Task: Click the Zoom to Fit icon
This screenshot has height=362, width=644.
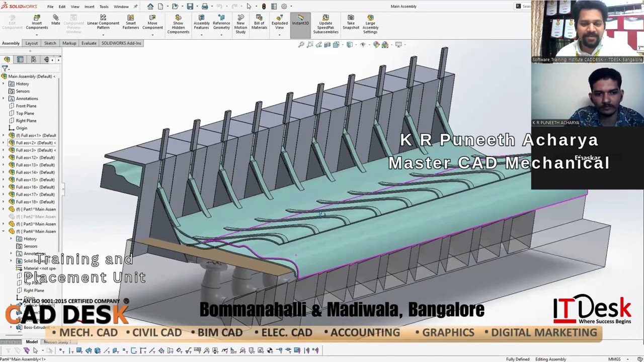Action: (301, 45)
